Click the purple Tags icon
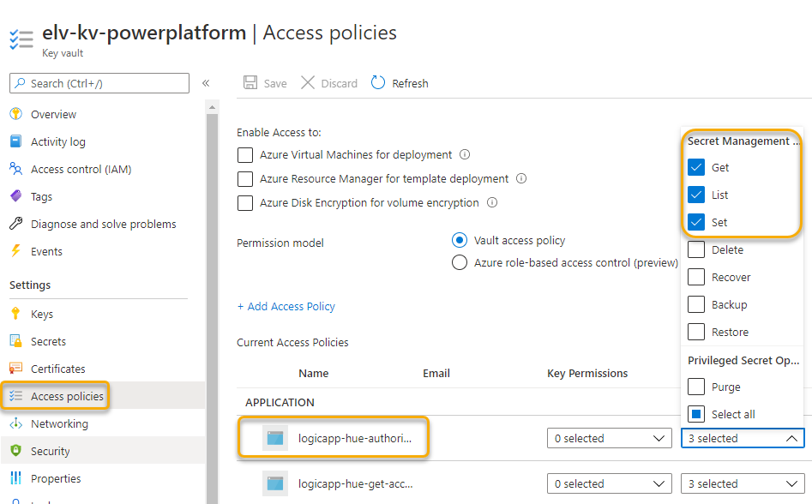This screenshot has height=504, width=812. coord(16,196)
